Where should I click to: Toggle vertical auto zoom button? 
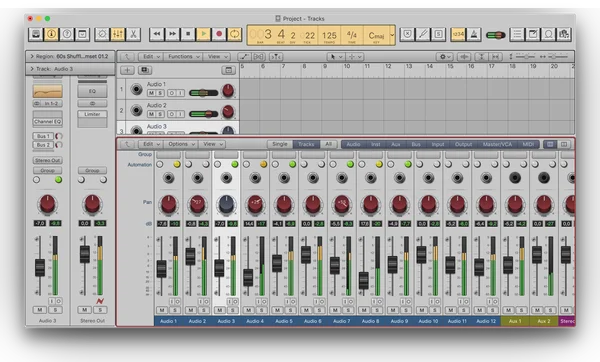coord(481,57)
